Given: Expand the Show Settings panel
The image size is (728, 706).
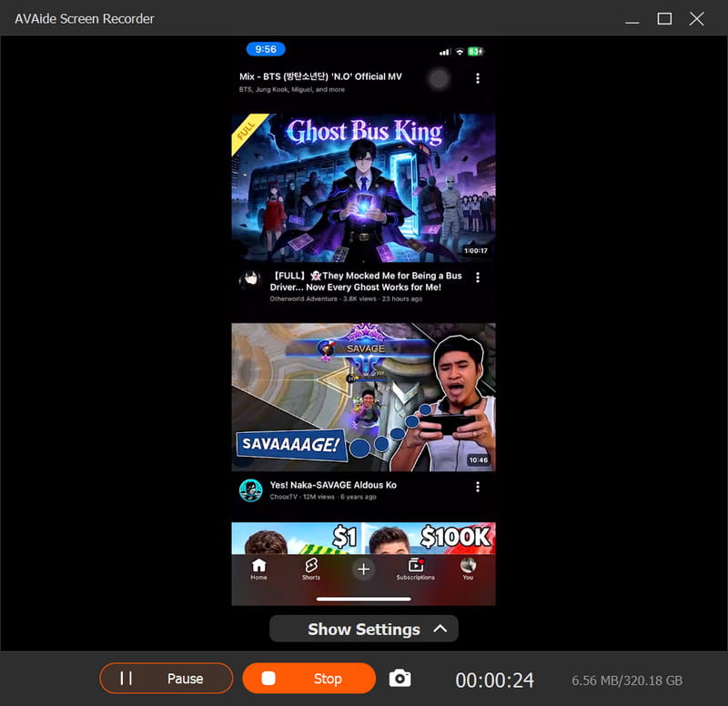Looking at the screenshot, I should (x=364, y=629).
